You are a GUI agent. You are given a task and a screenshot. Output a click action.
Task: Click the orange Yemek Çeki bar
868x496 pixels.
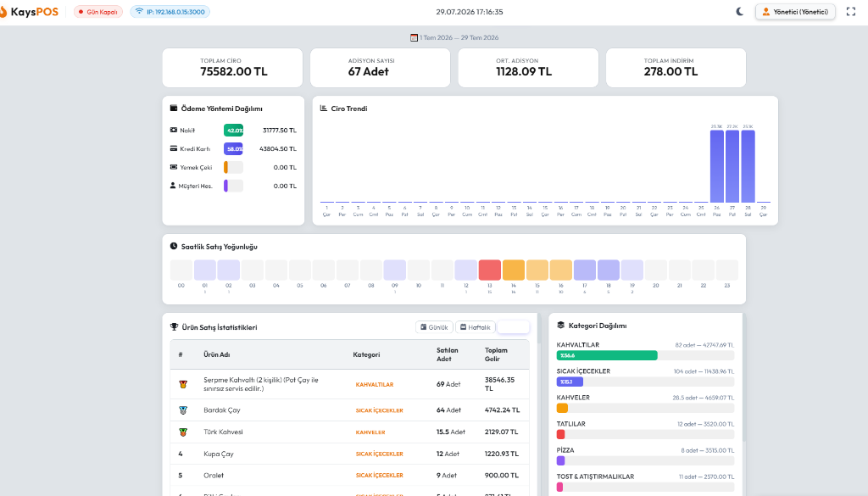225,167
